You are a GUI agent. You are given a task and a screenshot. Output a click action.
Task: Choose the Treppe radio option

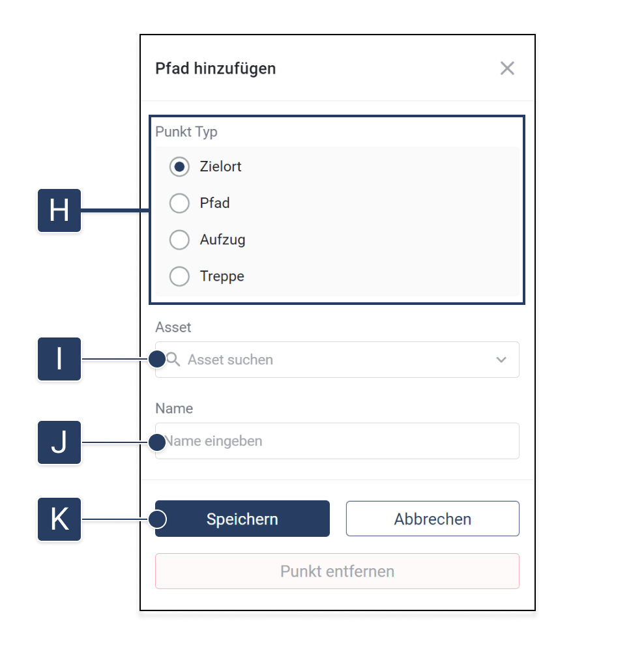tap(179, 276)
